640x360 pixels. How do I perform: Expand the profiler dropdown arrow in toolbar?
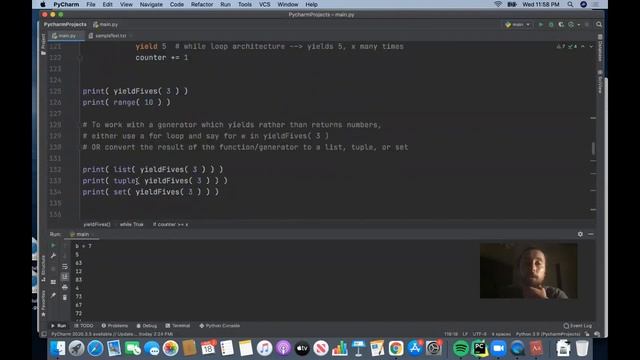pos(579,25)
